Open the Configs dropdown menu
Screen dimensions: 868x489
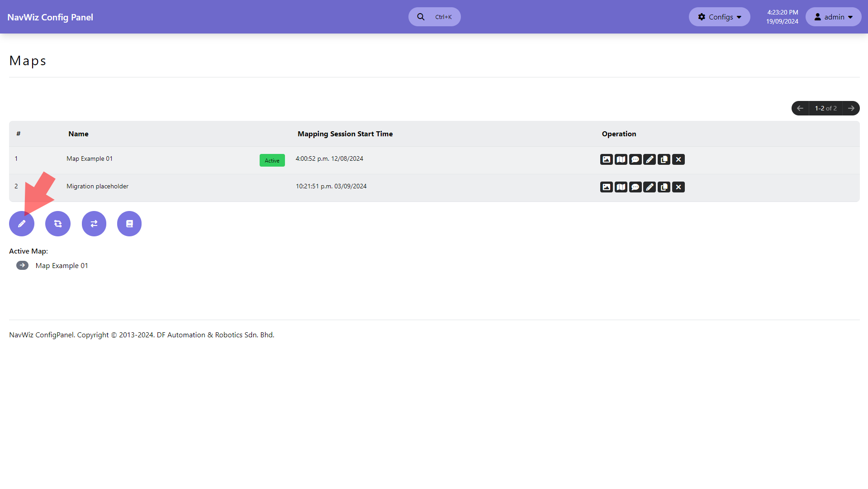[x=719, y=17]
